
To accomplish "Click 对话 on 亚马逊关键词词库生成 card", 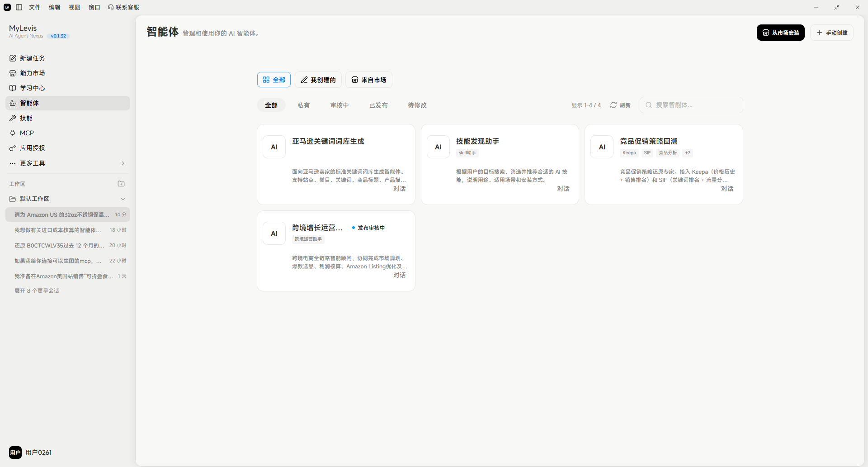I will 399,189.
